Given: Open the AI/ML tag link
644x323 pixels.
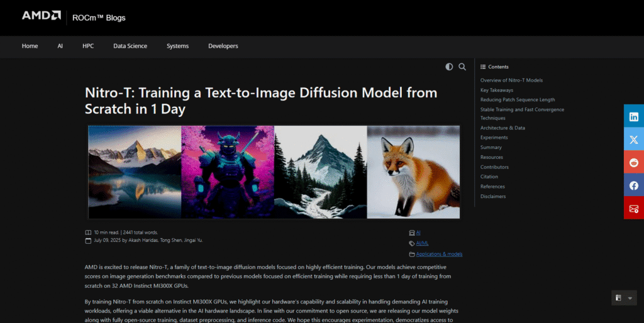Looking at the screenshot, I should (422, 243).
